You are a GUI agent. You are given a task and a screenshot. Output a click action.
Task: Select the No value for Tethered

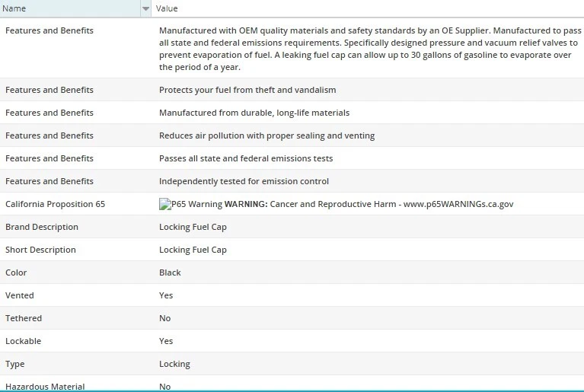165,318
